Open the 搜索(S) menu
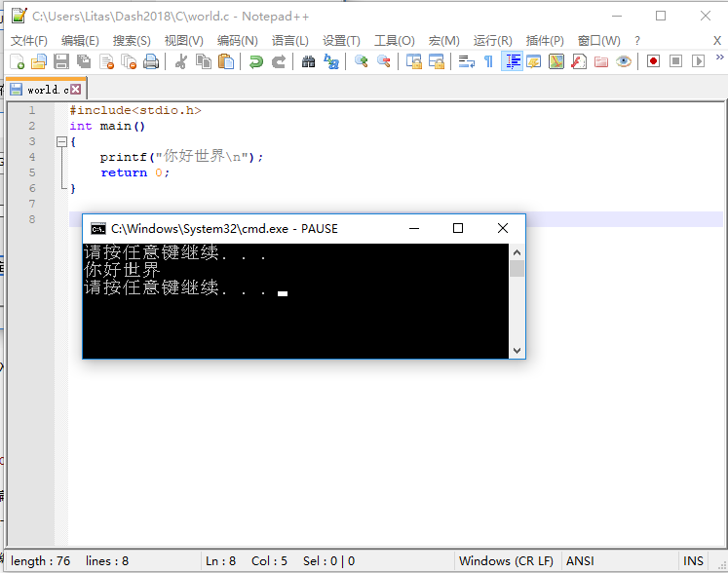Image resolution: width=728 pixels, height=573 pixels. point(132,41)
